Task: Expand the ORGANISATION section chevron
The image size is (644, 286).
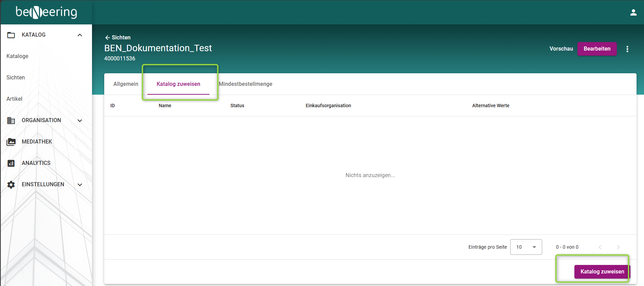Action: click(x=80, y=120)
